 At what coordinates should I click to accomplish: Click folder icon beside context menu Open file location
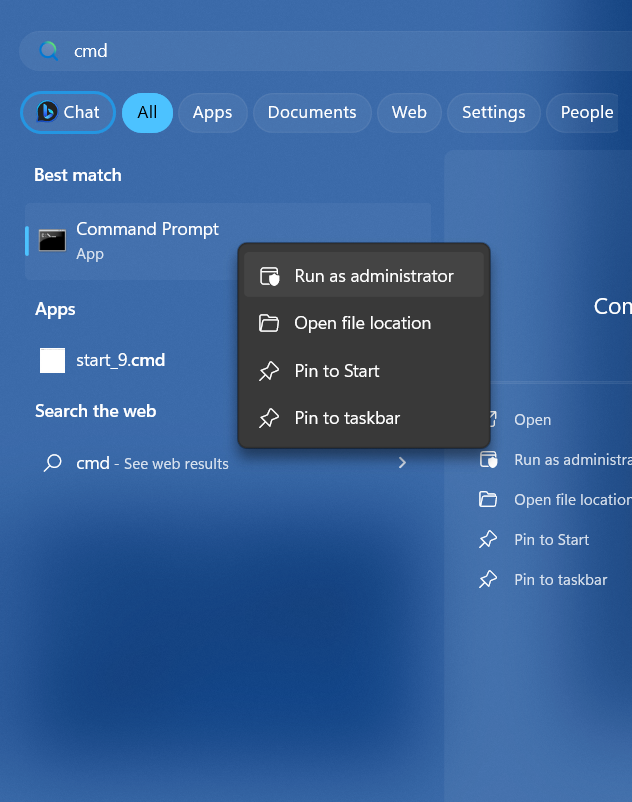click(x=269, y=323)
